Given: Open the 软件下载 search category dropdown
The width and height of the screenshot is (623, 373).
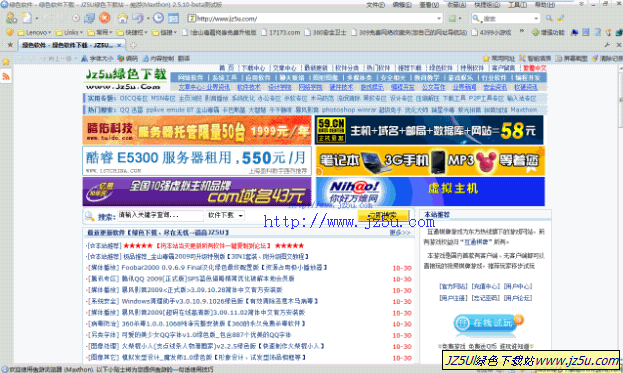Looking at the screenshot, I should (x=225, y=215).
